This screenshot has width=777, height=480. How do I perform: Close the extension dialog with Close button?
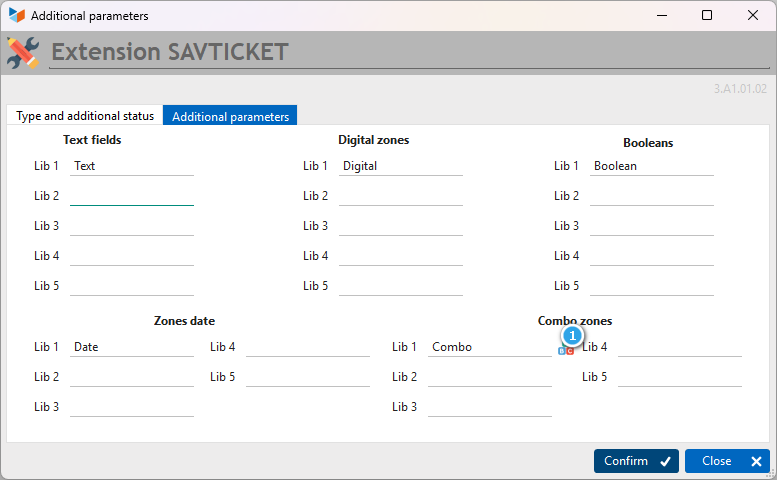[x=727, y=461]
